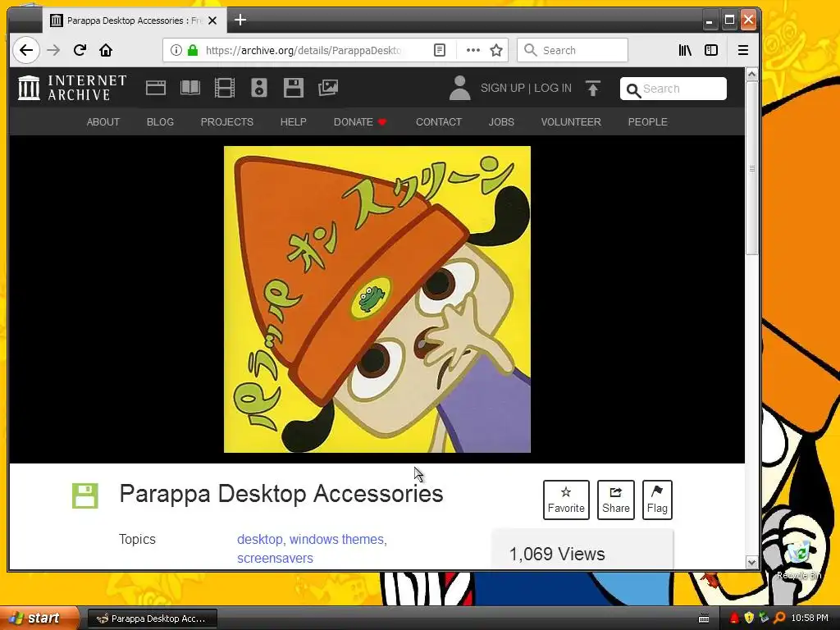
Task: Focus the Firefox toolbar search box
Action: (572, 50)
